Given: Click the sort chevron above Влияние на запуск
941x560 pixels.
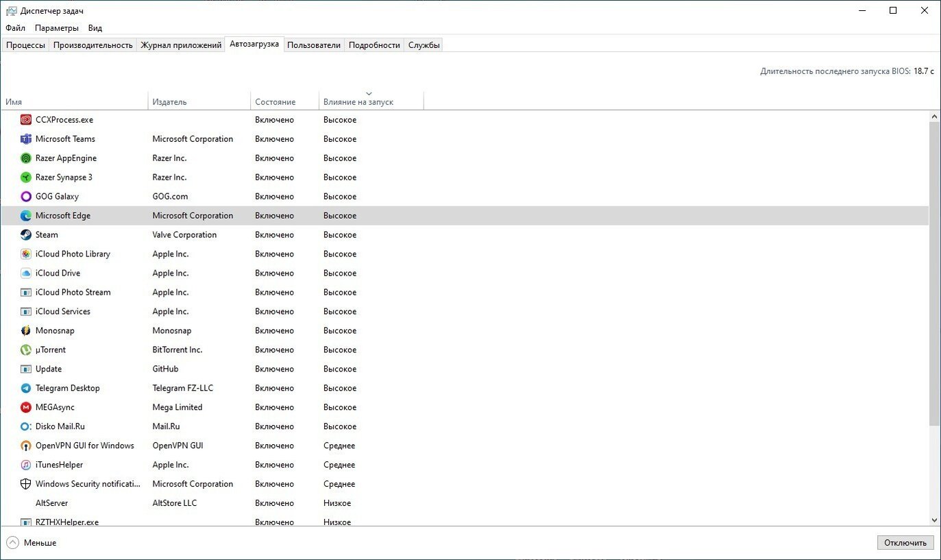Looking at the screenshot, I should click(369, 93).
